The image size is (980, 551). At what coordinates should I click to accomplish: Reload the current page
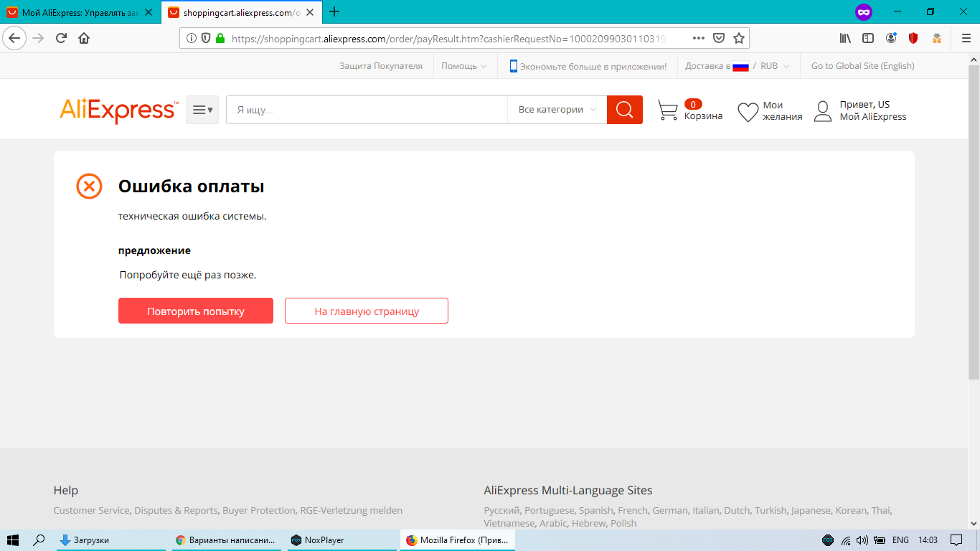point(61,38)
